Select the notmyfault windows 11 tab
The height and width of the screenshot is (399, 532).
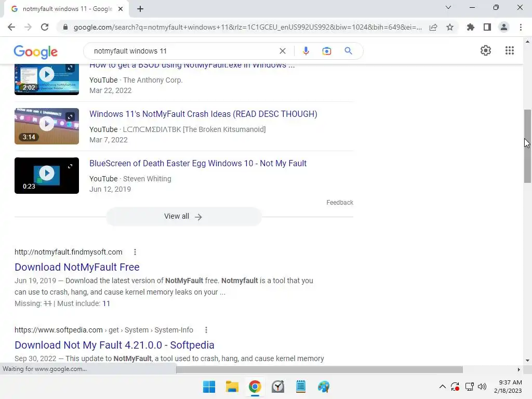66,9
